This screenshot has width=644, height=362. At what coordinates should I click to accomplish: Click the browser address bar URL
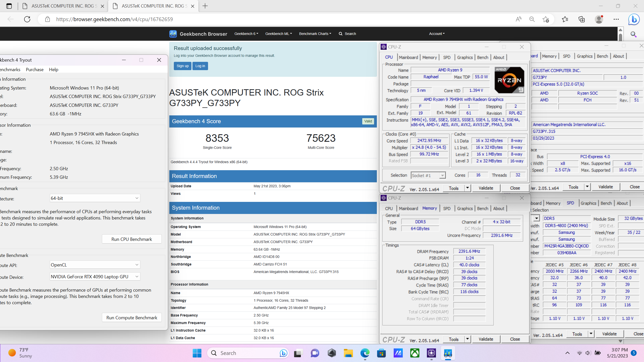pyautogui.click(x=114, y=19)
